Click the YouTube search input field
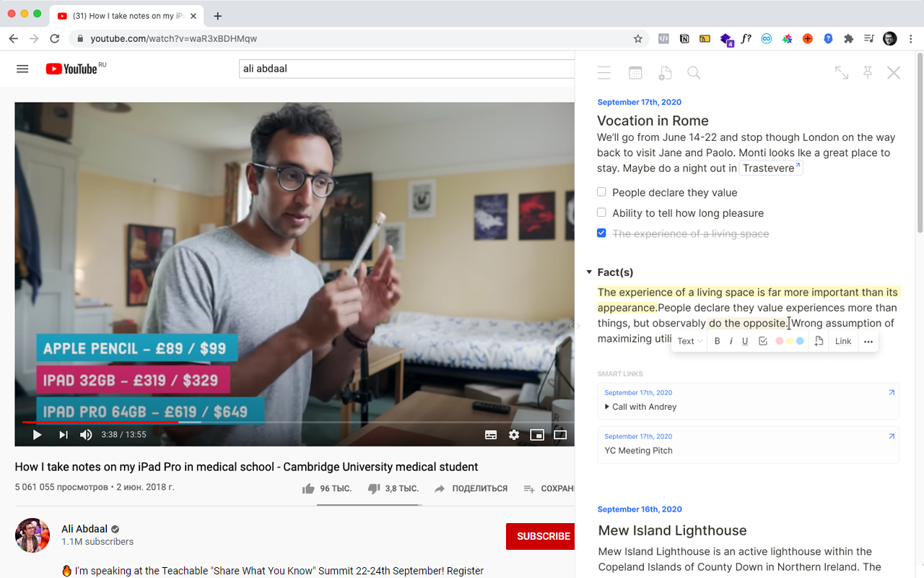Viewport: 924px width, 578px height. [404, 68]
